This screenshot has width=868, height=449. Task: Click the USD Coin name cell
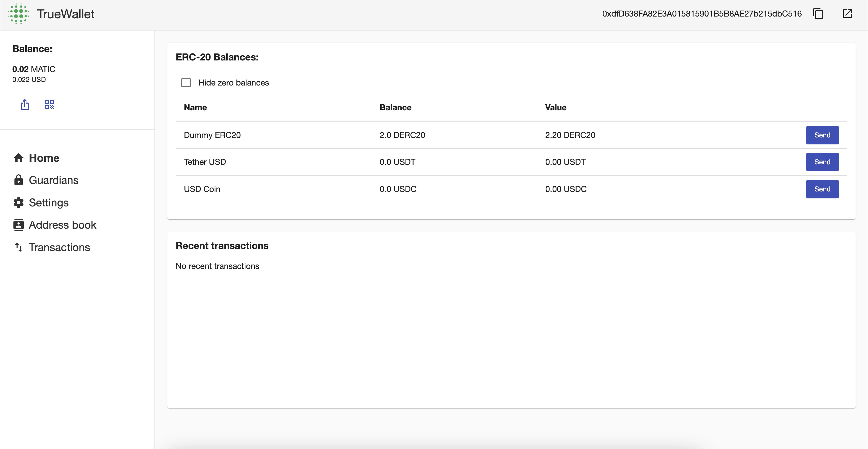[x=202, y=189]
